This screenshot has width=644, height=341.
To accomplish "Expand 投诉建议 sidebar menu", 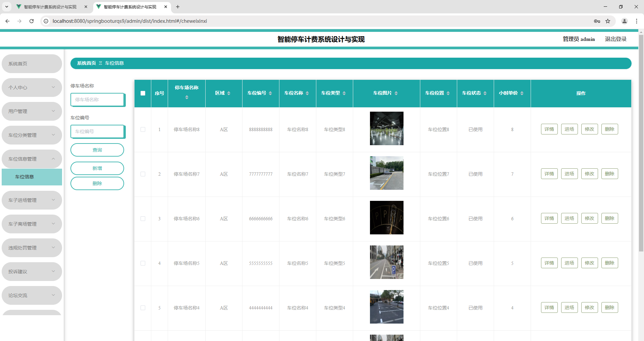I will [x=32, y=272].
